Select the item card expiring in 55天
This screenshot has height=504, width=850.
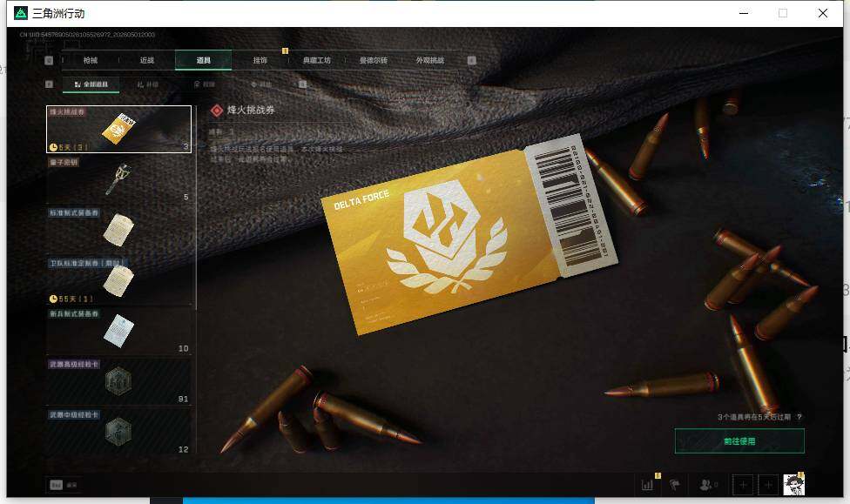coord(118,280)
